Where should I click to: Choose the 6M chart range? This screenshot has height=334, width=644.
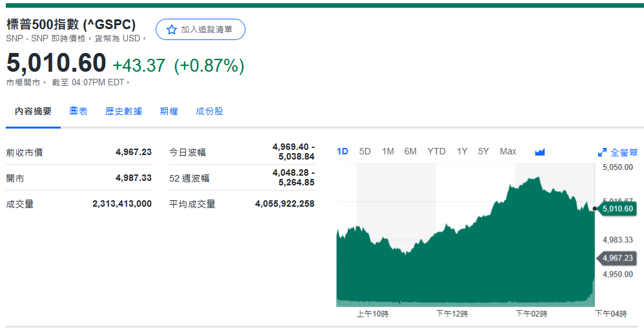click(410, 151)
